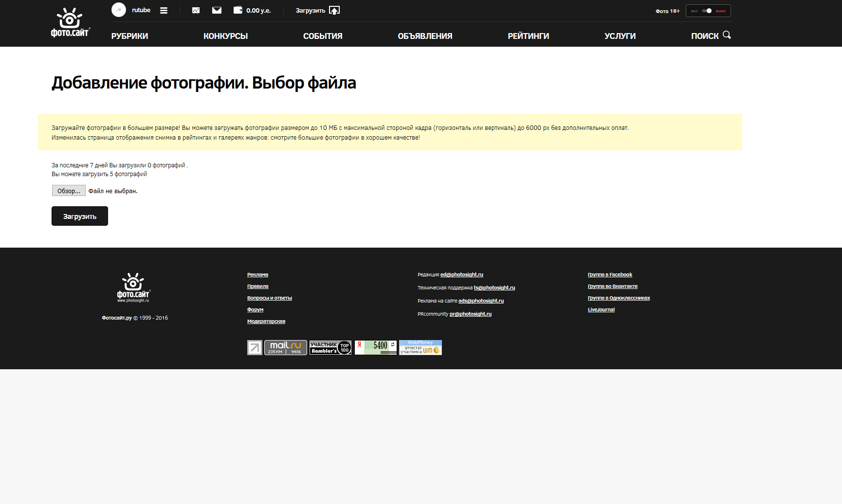Viewport: 842px width, 504px height.
Task: Open the statistics chart icon
Action: click(x=196, y=10)
